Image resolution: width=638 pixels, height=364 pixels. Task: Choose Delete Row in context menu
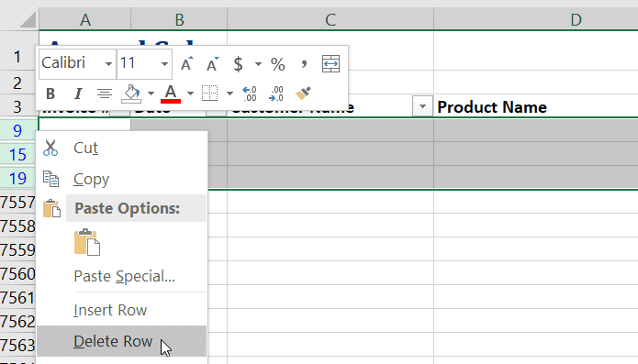pos(122,341)
